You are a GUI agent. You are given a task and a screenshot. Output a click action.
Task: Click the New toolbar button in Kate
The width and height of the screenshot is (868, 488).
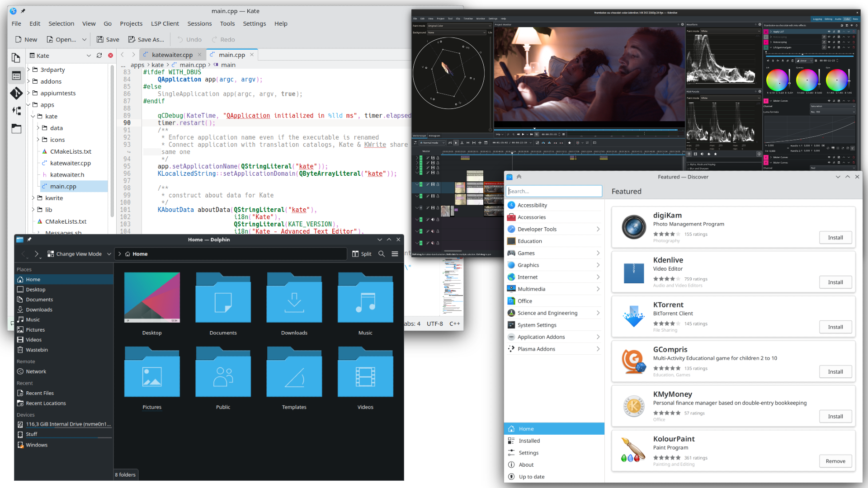[x=26, y=39]
